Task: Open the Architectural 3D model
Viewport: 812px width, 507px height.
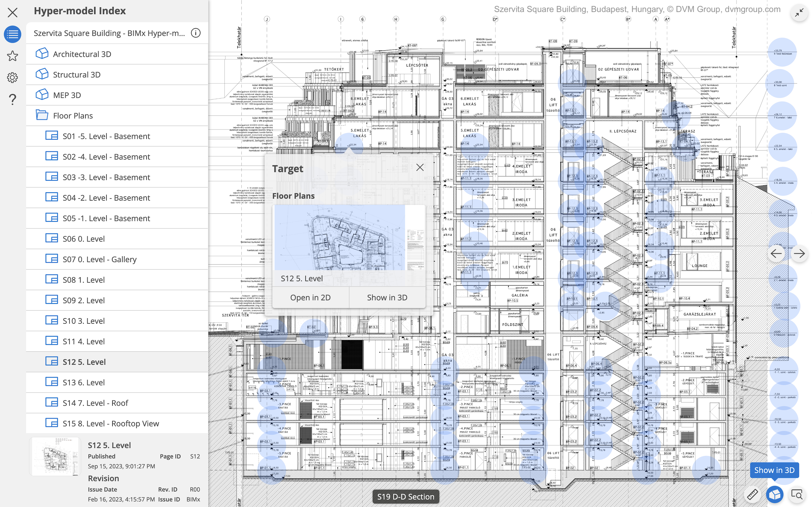Action: 82,54
